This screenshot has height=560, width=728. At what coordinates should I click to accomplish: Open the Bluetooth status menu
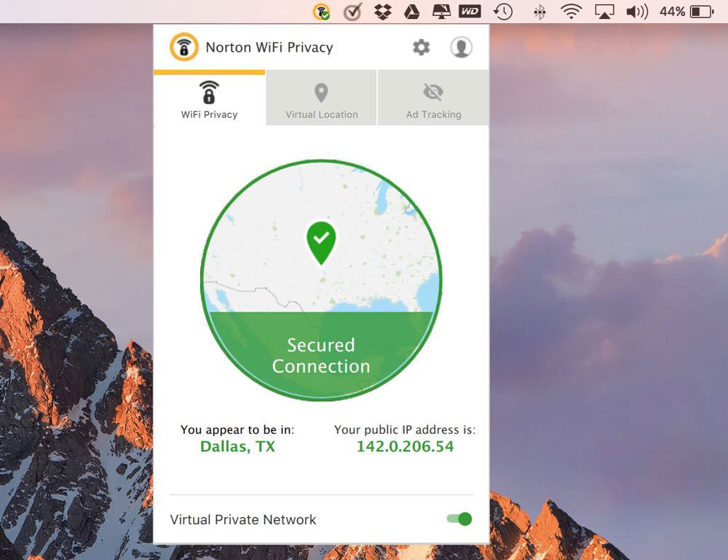[539, 12]
